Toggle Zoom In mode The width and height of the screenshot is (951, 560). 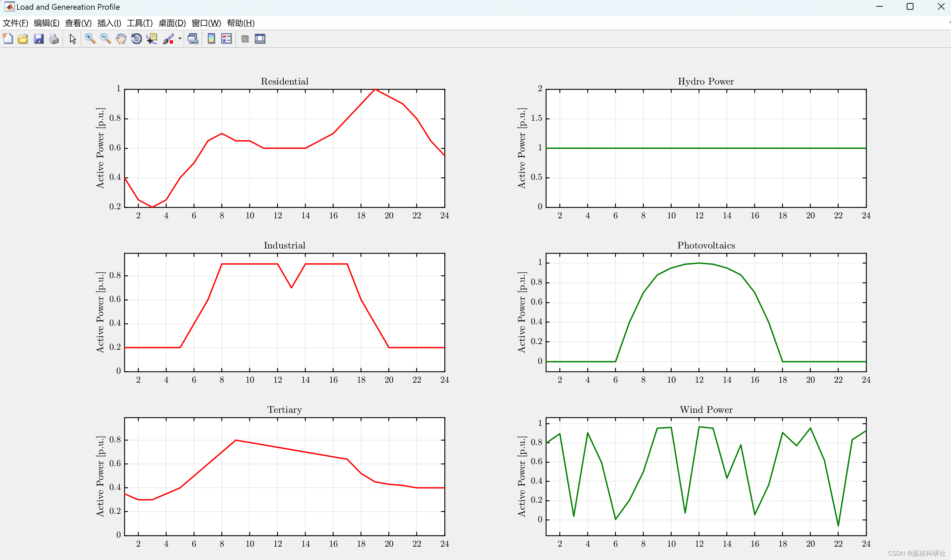coord(90,39)
